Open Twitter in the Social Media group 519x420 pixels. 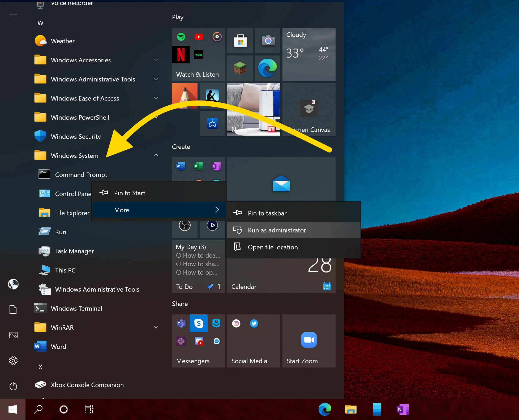point(254,323)
